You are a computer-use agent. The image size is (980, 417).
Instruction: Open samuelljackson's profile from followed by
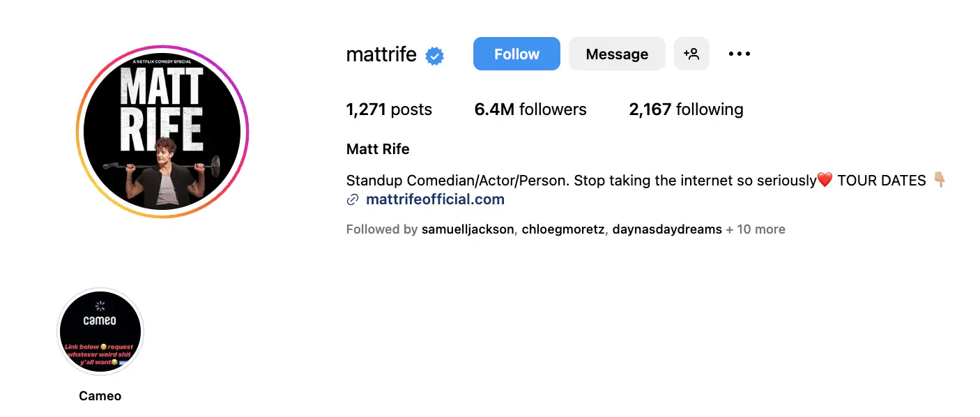[x=468, y=229]
